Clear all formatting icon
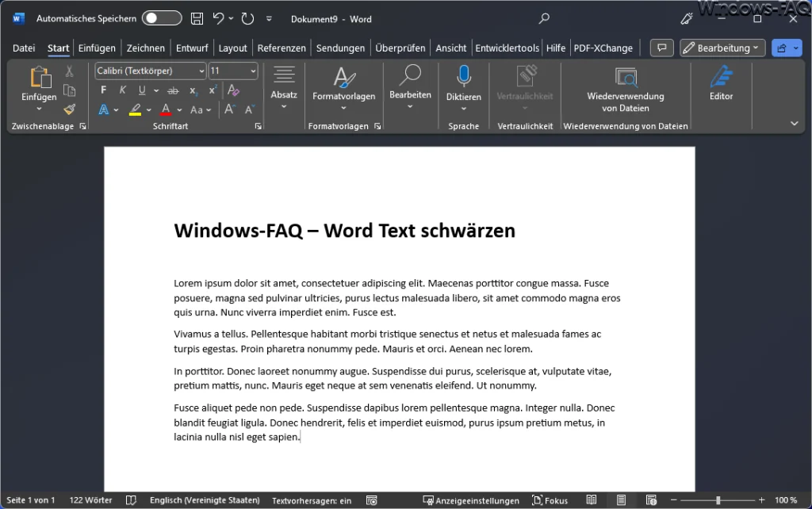 click(233, 90)
